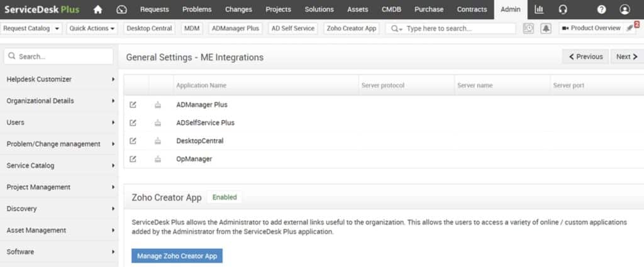Click the AD Self Service button
Viewport: 644px width, 267px height.
coord(293,28)
